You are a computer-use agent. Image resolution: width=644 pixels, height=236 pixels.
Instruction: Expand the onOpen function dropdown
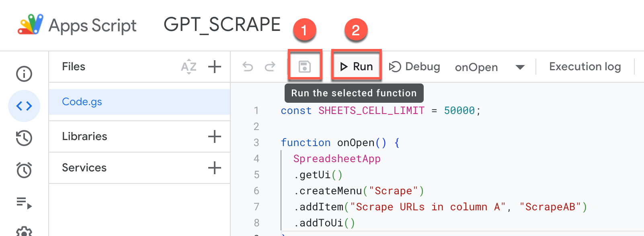[x=520, y=67]
